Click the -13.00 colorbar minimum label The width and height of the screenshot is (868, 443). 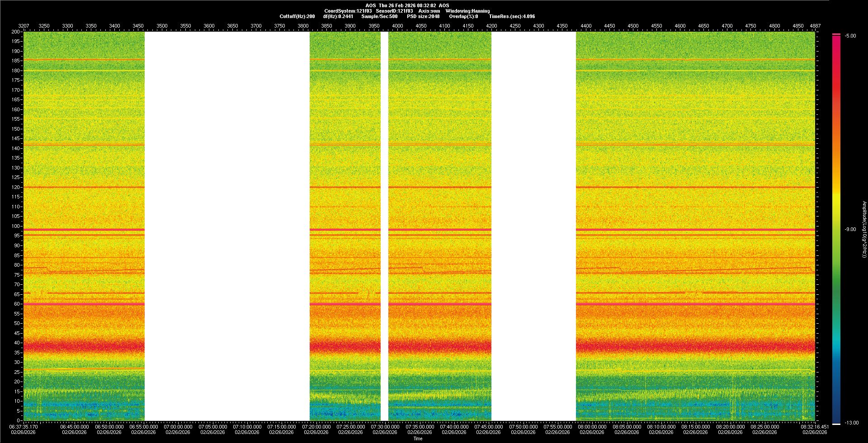[x=851, y=423]
